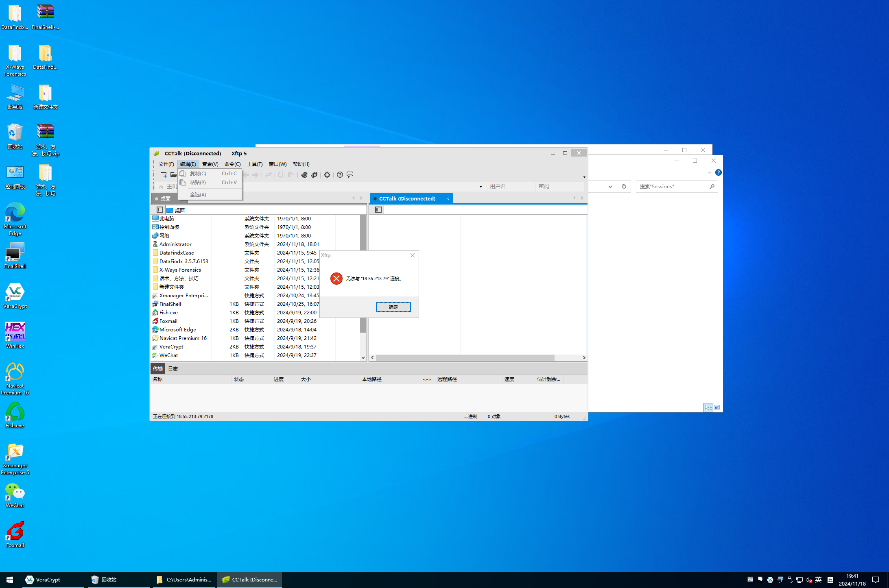Click the 密码 password field
The height and width of the screenshot is (588, 889).
[x=560, y=186]
